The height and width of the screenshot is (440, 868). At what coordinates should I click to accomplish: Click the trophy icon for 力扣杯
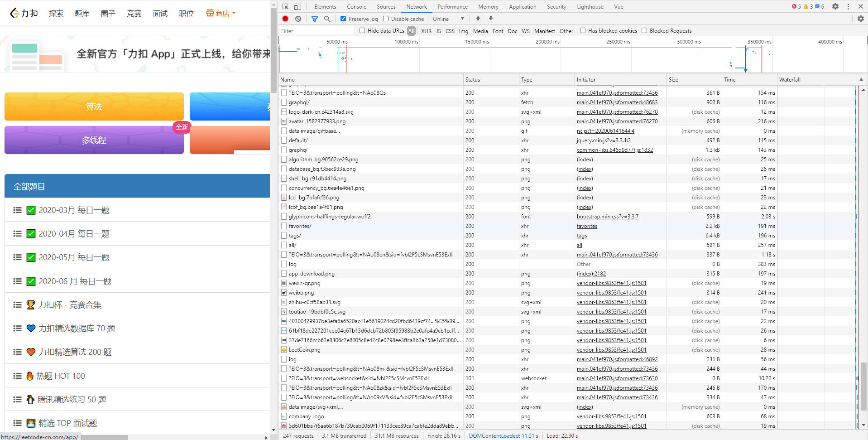31,305
